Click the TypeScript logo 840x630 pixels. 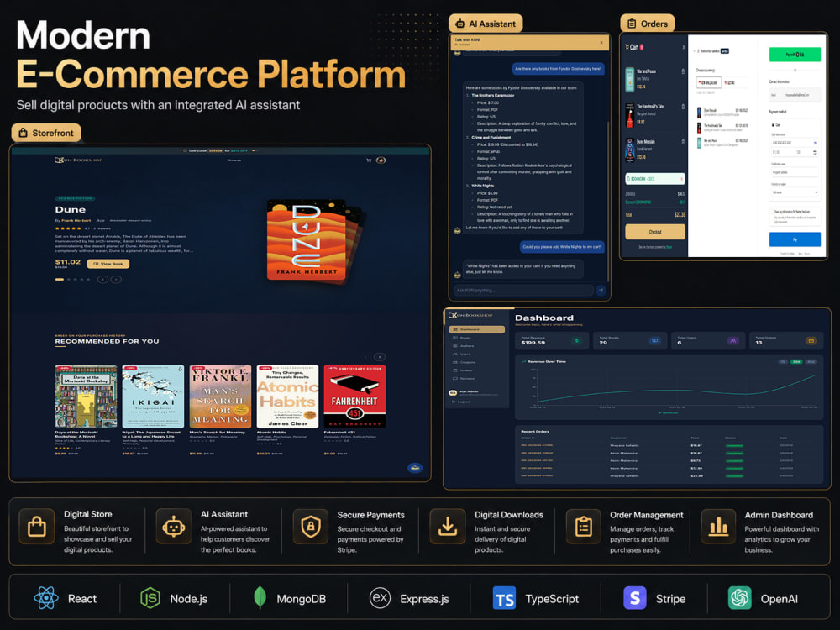(x=504, y=598)
